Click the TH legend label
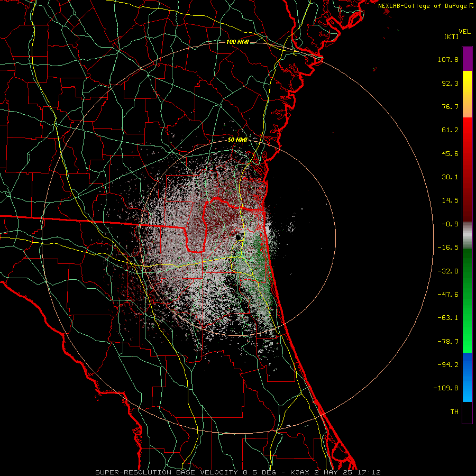Screen dimensions: 476x476 tap(454, 412)
